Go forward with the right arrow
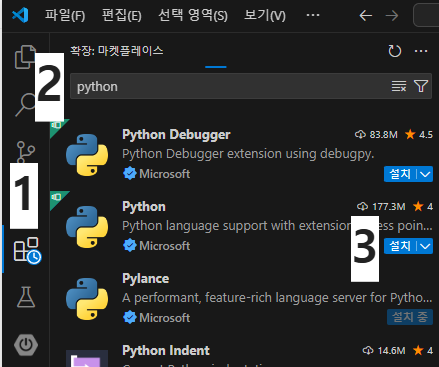439x367 pixels. (x=392, y=15)
